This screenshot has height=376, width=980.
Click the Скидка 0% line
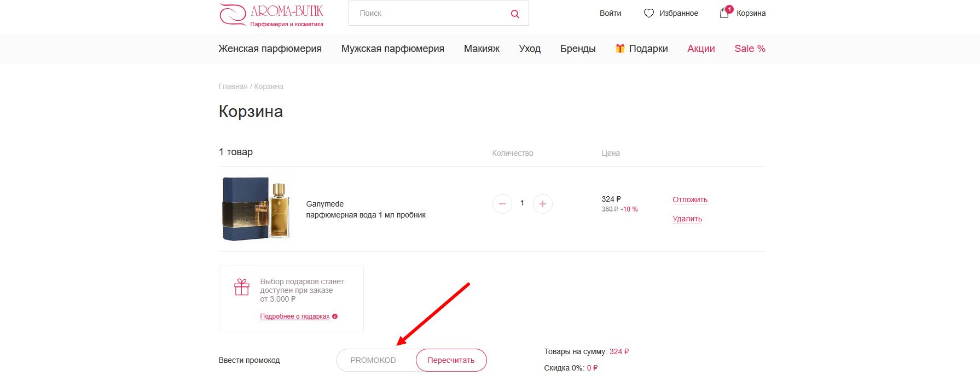point(571,368)
